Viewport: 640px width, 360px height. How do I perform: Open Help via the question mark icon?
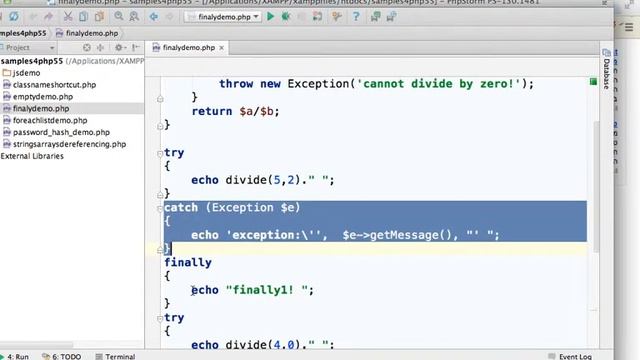tap(356, 17)
